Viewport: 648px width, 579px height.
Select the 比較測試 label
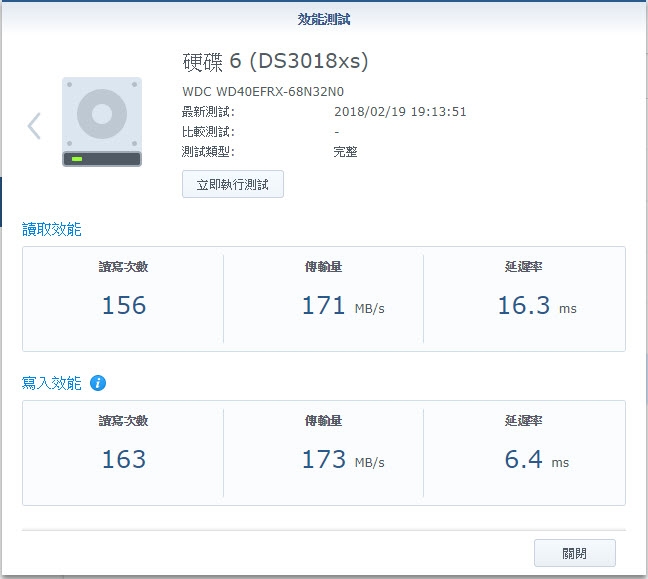(208, 132)
